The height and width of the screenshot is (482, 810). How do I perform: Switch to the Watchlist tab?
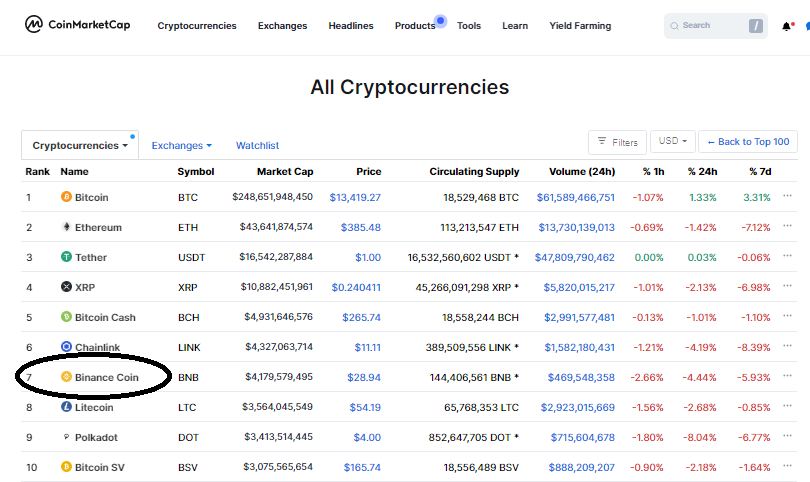point(257,146)
